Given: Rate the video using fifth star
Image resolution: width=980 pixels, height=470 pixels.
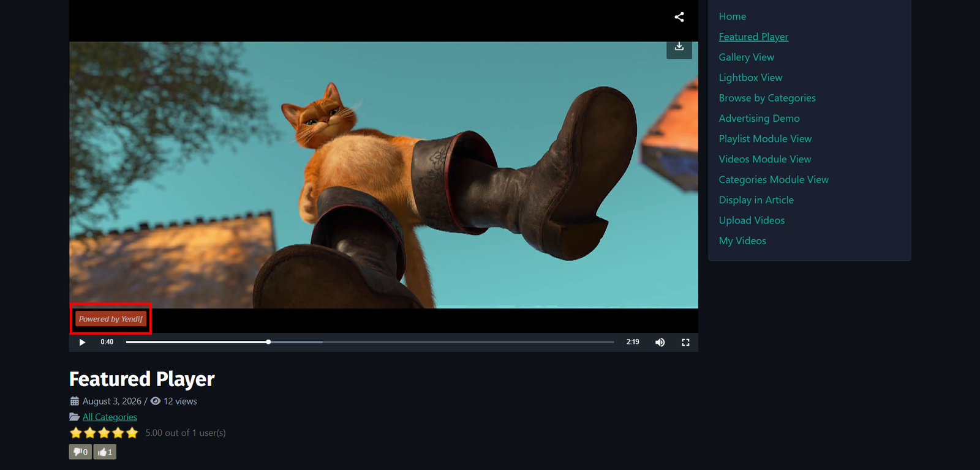Looking at the screenshot, I should coord(132,433).
